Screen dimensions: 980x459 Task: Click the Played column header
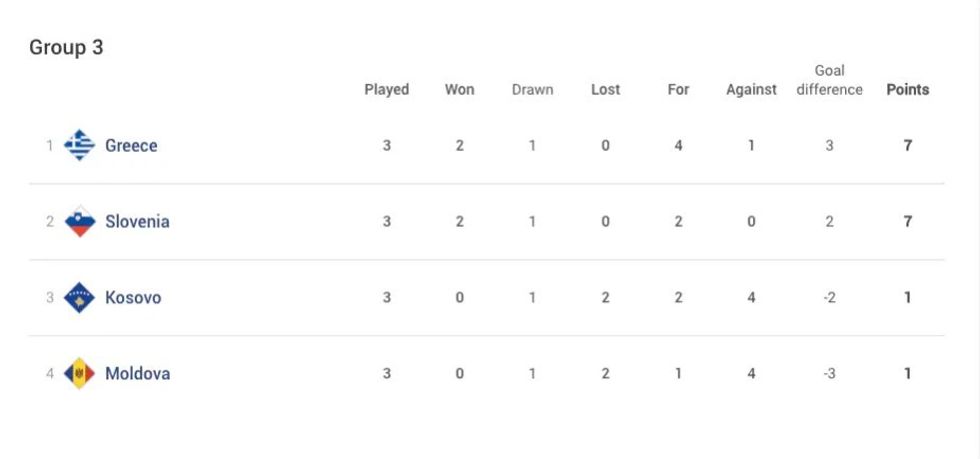pos(387,90)
